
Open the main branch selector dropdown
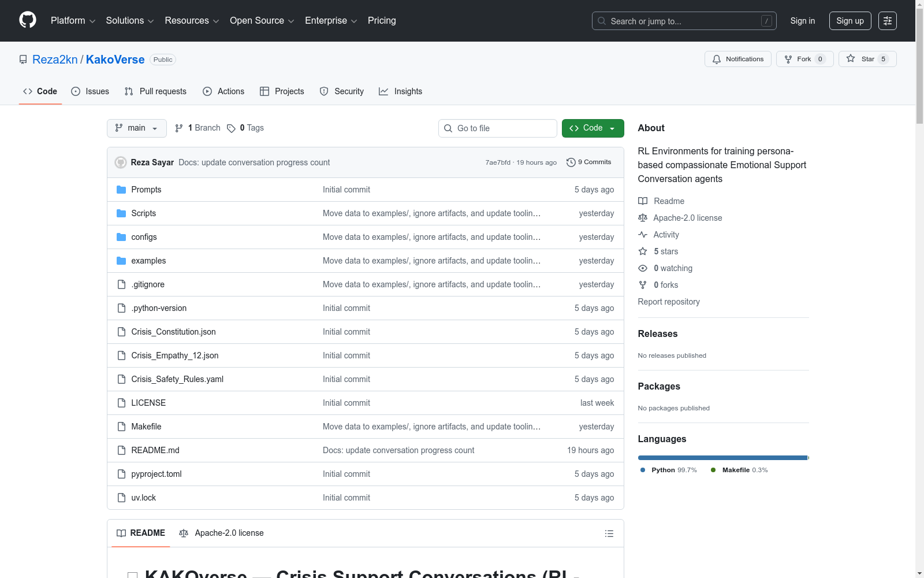coord(137,128)
